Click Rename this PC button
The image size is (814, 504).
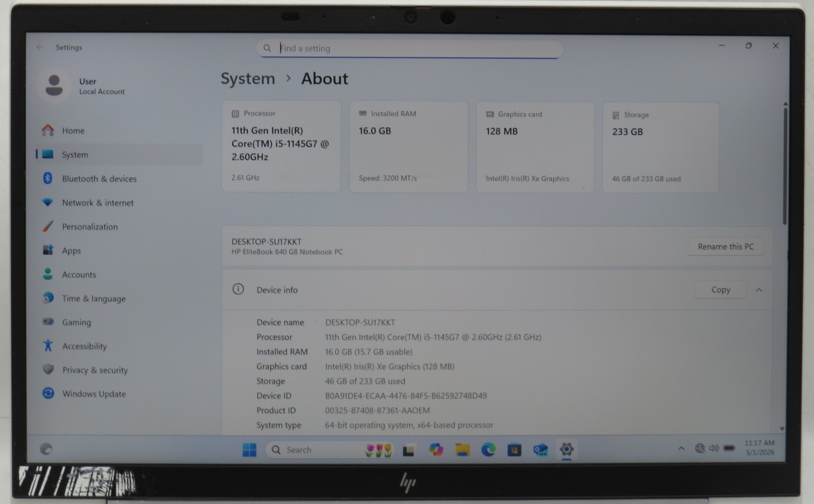725,247
